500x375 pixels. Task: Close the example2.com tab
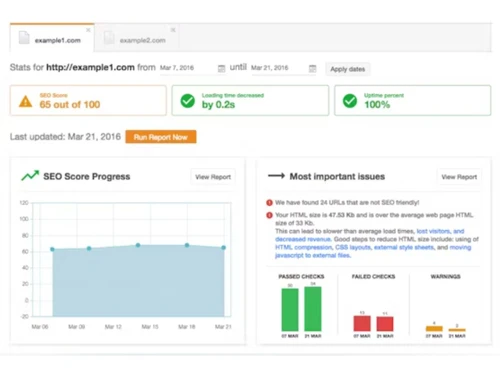tap(173, 30)
